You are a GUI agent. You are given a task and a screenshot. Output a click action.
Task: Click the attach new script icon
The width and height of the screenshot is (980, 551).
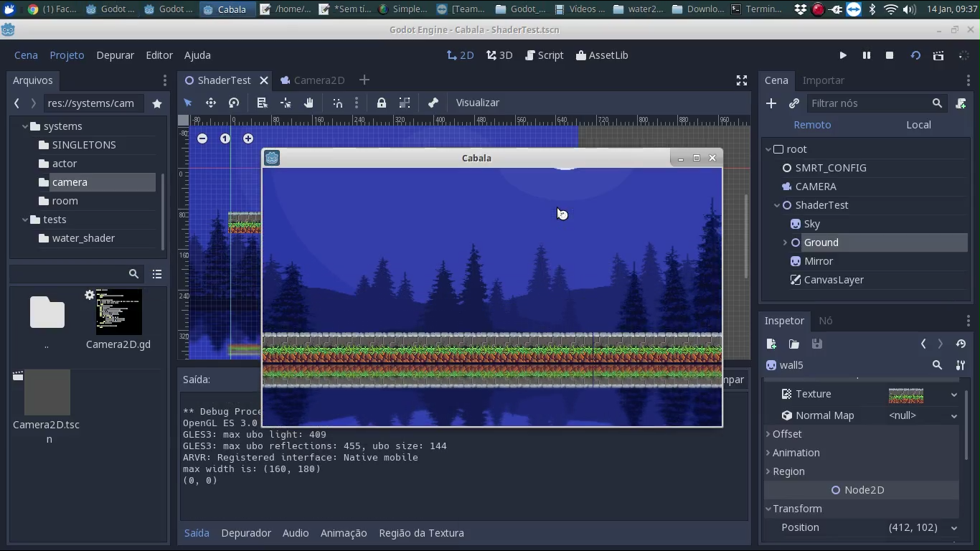(961, 103)
